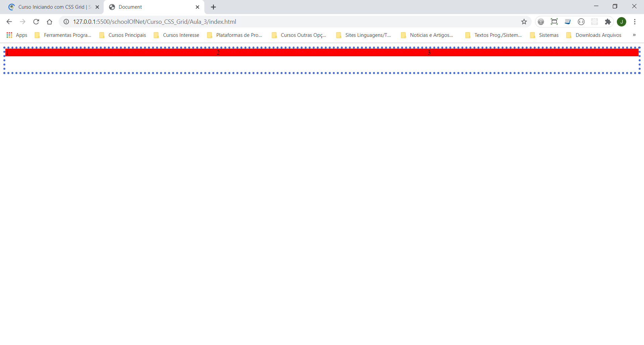
Task: Close the Curso Iniciando com CSS Grid tab
Action: coord(97,7)
